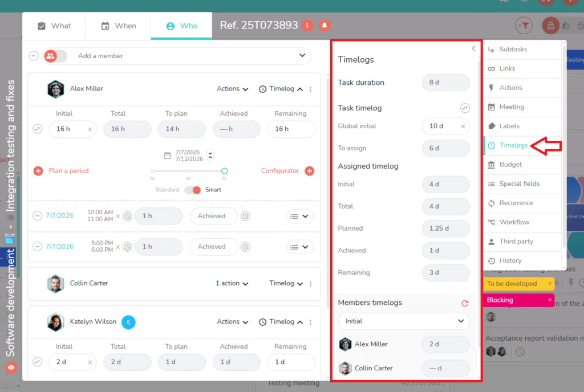This screenshot has height=392, width=584.
Task: Switch to the When tab
Action: 119,26
